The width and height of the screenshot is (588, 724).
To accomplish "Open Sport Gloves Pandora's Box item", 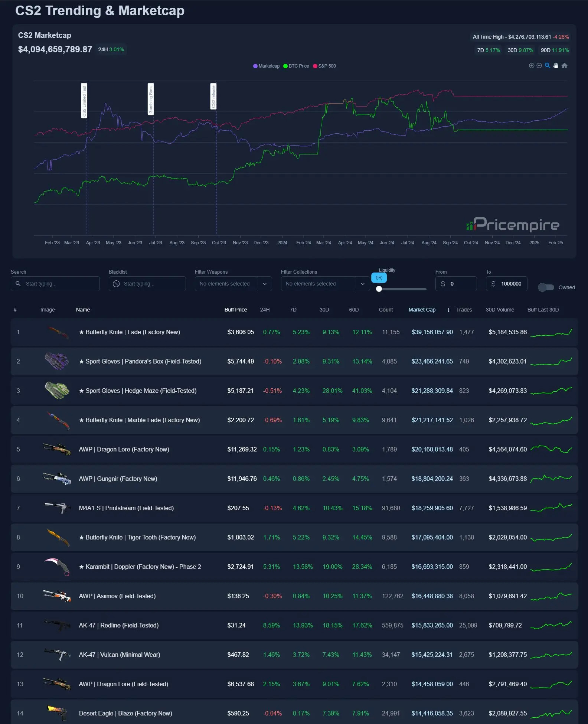I will (140, 362).
